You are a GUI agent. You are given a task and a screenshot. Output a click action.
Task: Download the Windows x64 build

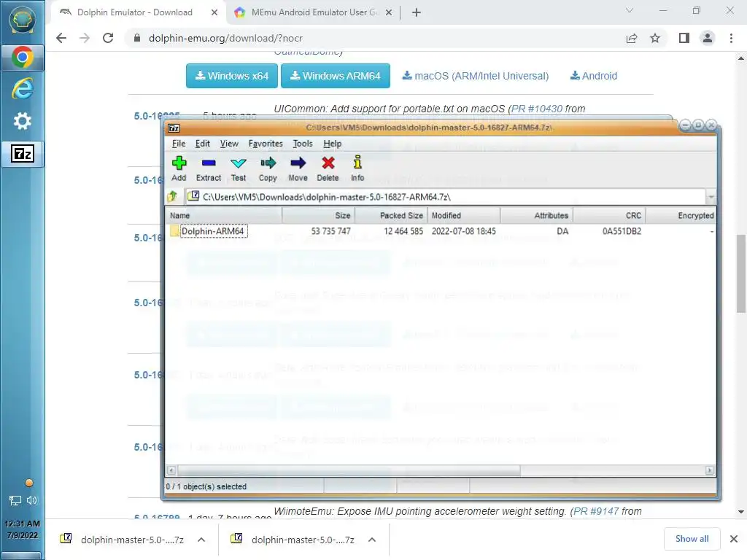point(232,76)
